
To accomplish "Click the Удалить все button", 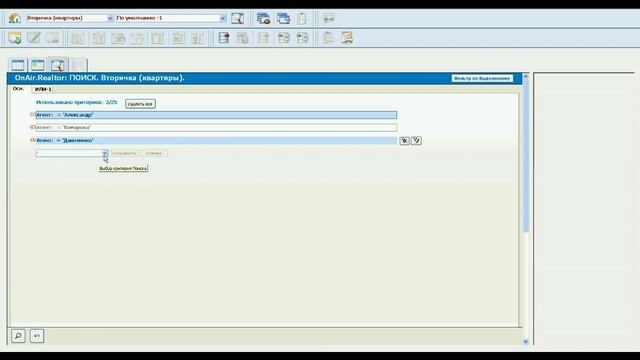I will pos(140,104).
